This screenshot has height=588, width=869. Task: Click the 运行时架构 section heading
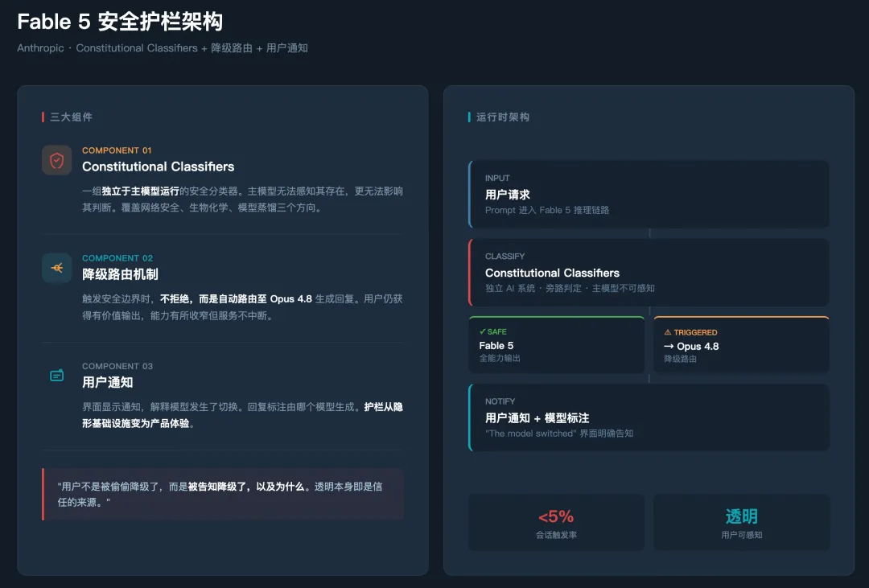[503, 117]
